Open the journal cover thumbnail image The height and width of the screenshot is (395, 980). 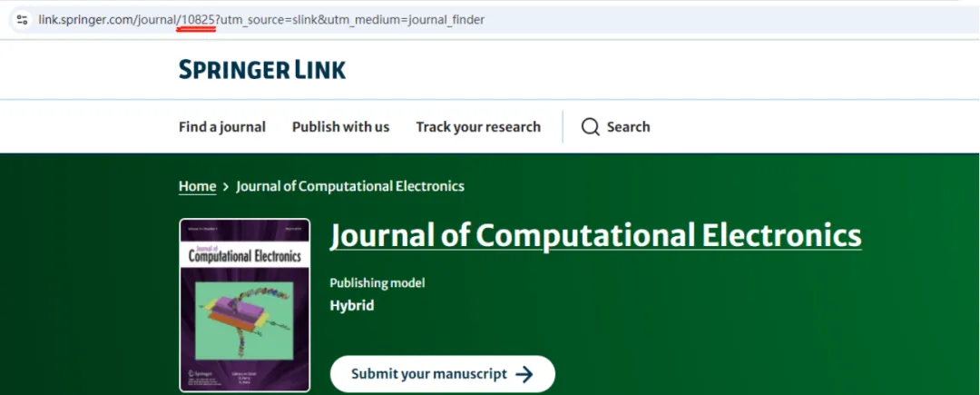244,305
